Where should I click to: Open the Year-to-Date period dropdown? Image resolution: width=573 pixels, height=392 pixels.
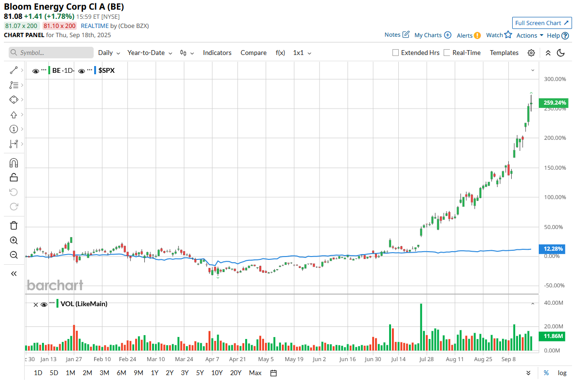(150, 53)
